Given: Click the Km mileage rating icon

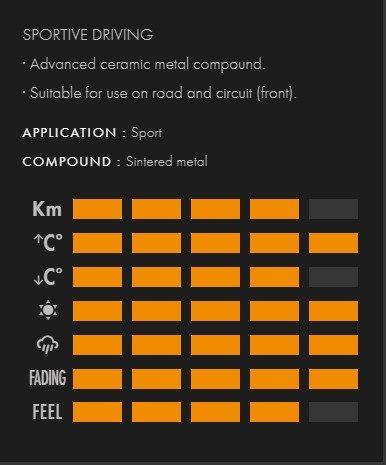Looking at the screenshot, I should 47,209.
